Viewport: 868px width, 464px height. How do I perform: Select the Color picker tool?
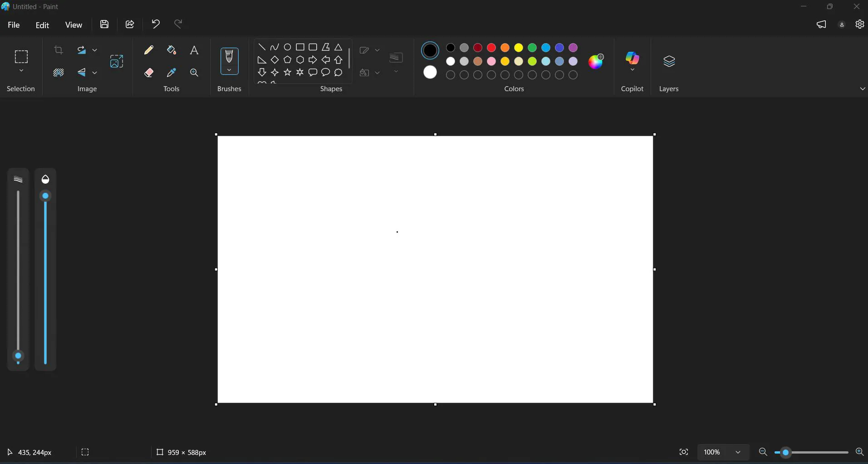click(172, 73)
